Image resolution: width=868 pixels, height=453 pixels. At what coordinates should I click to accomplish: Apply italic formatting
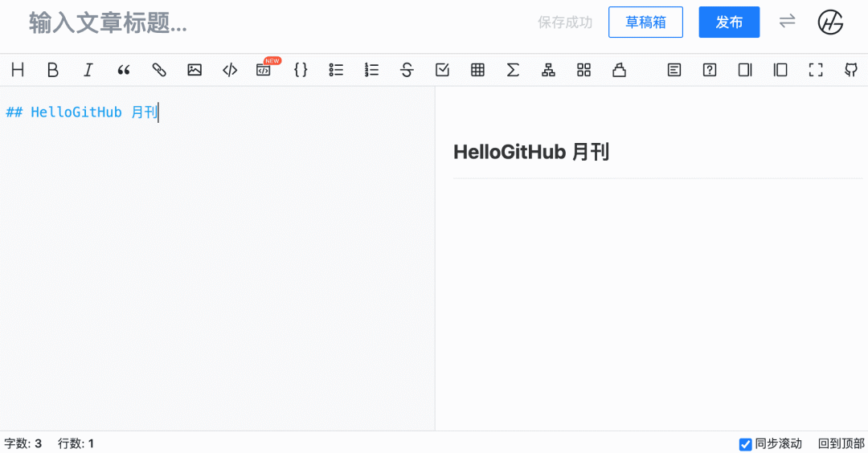[88, 70]
